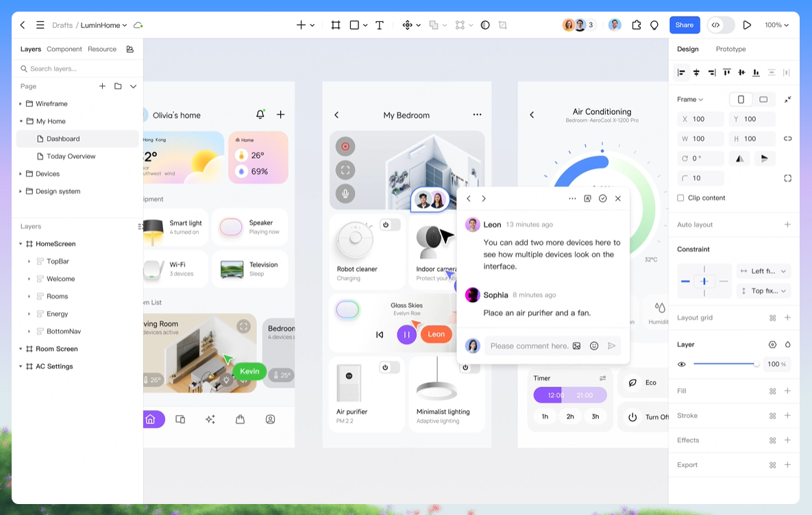Enable the Clip content checkbox
Image resolution: width=812 pixels, height=515 pixels.
[x=680, y=198]
